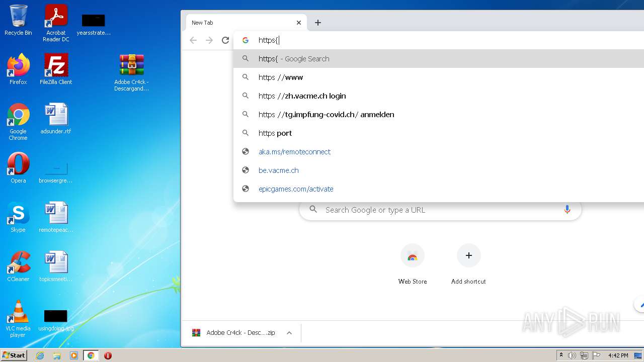The width and height of the screenshot is (644, 362).
Task: Click the 'Search Google or type a URL' box
Action: coord(440,210)
